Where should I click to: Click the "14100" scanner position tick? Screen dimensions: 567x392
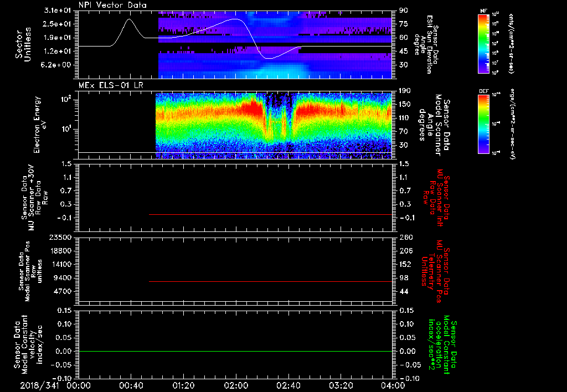click(61, 264)
